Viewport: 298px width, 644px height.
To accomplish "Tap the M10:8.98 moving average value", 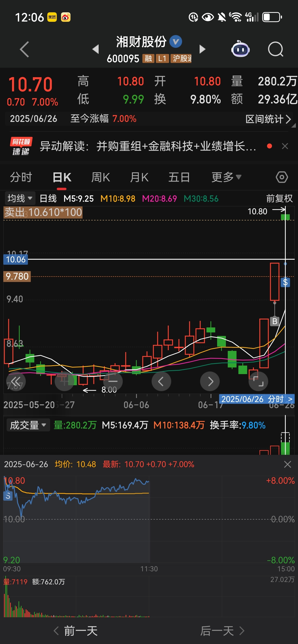I will point(118,198).
